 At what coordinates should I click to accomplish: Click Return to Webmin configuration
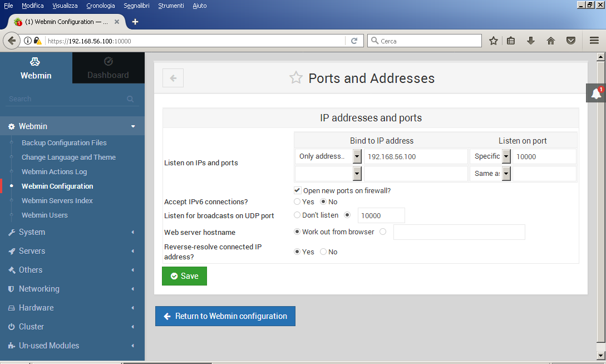(x=225, y=316)
